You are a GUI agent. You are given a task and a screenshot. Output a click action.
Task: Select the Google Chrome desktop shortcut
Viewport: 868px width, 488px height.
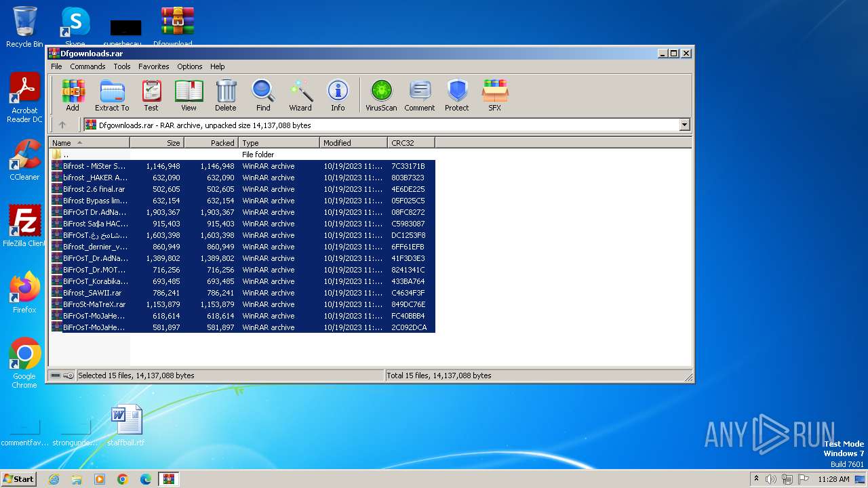24,363
